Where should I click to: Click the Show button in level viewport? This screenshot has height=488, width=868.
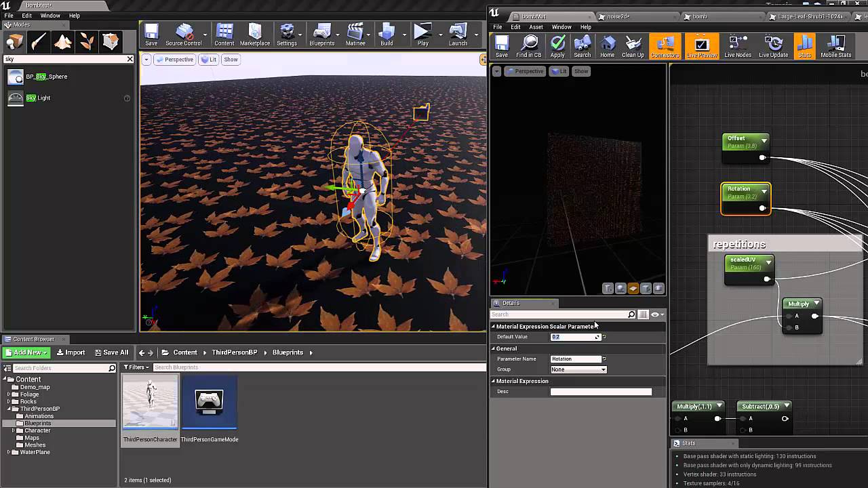[x=231, y=60]
